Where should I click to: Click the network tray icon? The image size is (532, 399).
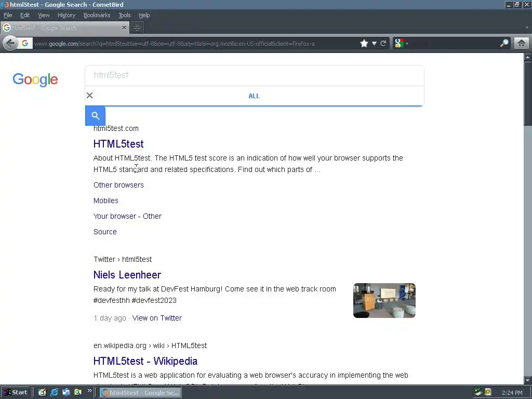(x=478, y=392)
